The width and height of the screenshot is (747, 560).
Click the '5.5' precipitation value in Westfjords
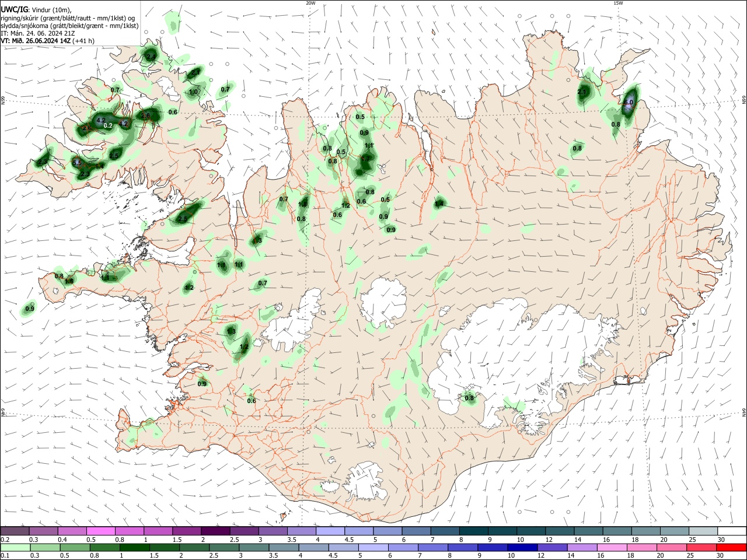coord(78,163)
